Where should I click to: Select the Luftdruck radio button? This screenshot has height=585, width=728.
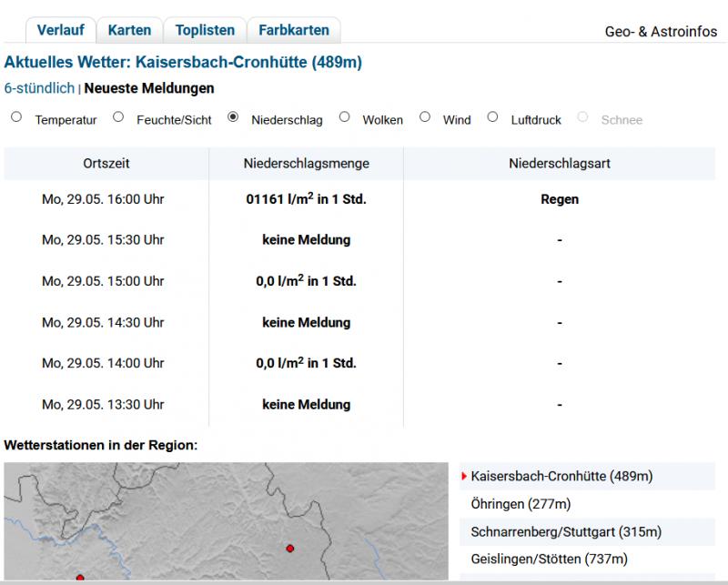492,117
